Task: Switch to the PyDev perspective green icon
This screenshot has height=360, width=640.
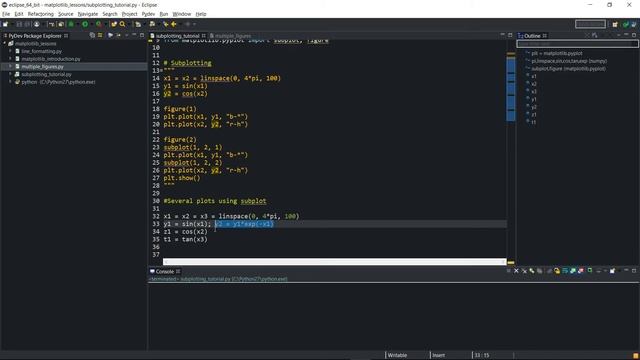Action: [x=626, y=24]
